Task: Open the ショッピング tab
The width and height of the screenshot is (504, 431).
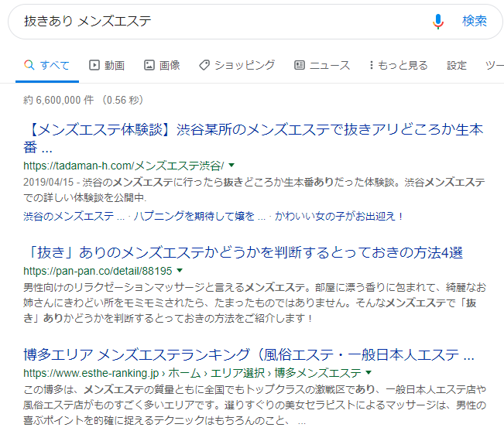Action: (237, 66)
